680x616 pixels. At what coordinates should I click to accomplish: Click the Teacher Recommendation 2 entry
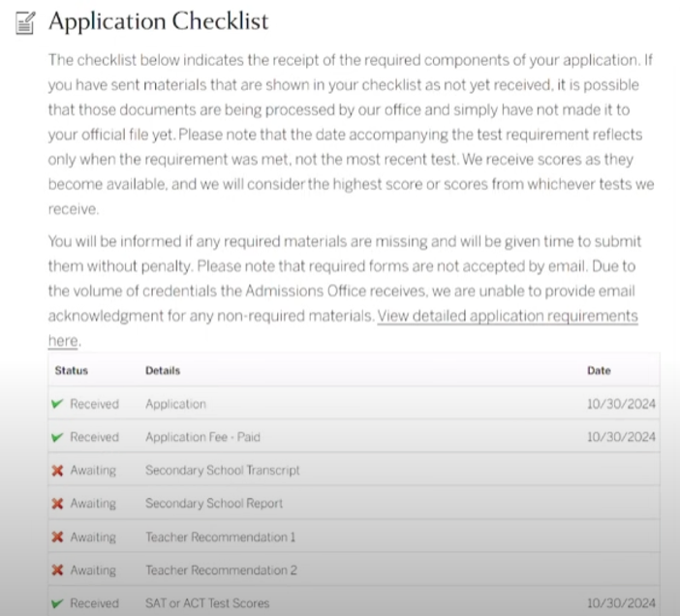tap(220, 570)
